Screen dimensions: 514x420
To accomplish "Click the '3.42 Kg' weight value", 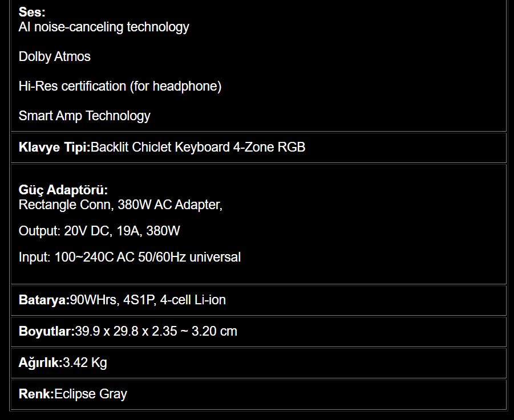I will (85, 362).
